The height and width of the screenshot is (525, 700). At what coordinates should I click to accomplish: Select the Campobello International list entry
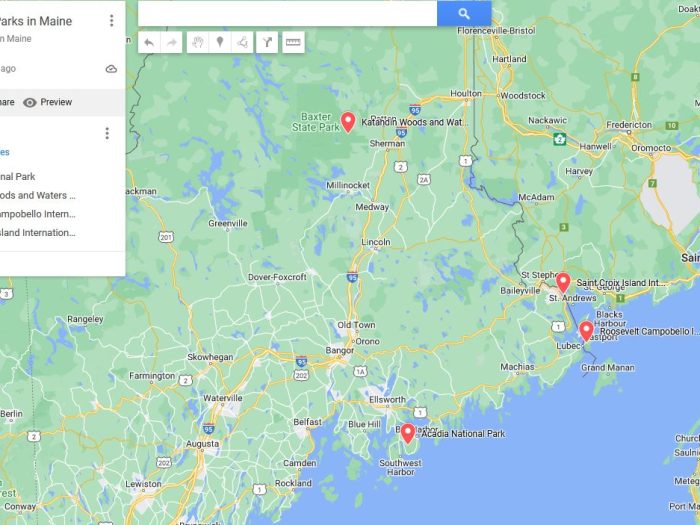[38, 214]
